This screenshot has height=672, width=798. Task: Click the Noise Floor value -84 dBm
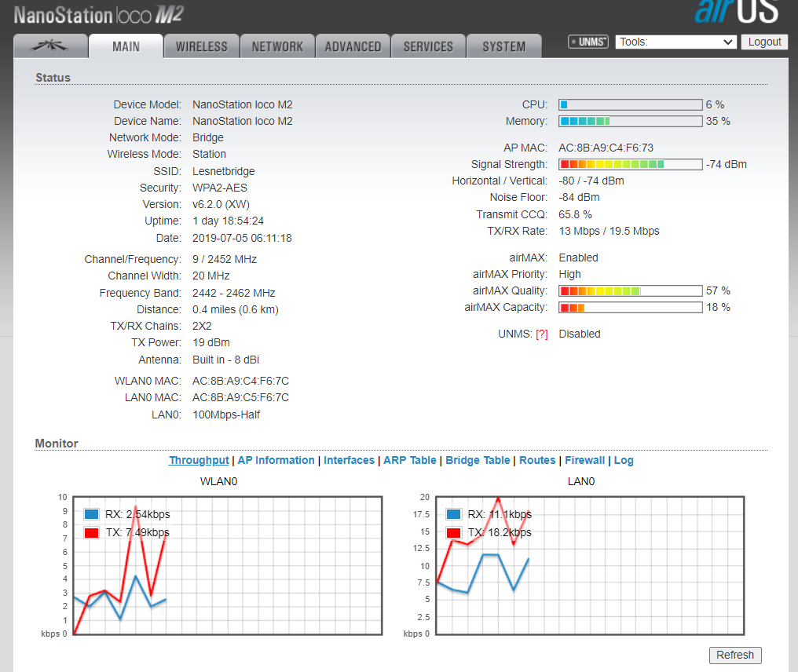579,197
